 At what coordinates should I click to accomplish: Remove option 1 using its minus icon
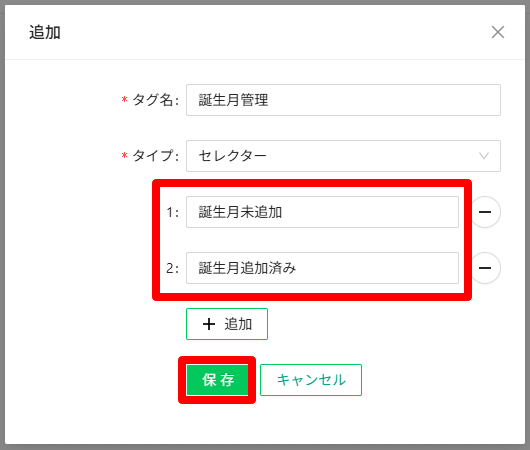485,212
